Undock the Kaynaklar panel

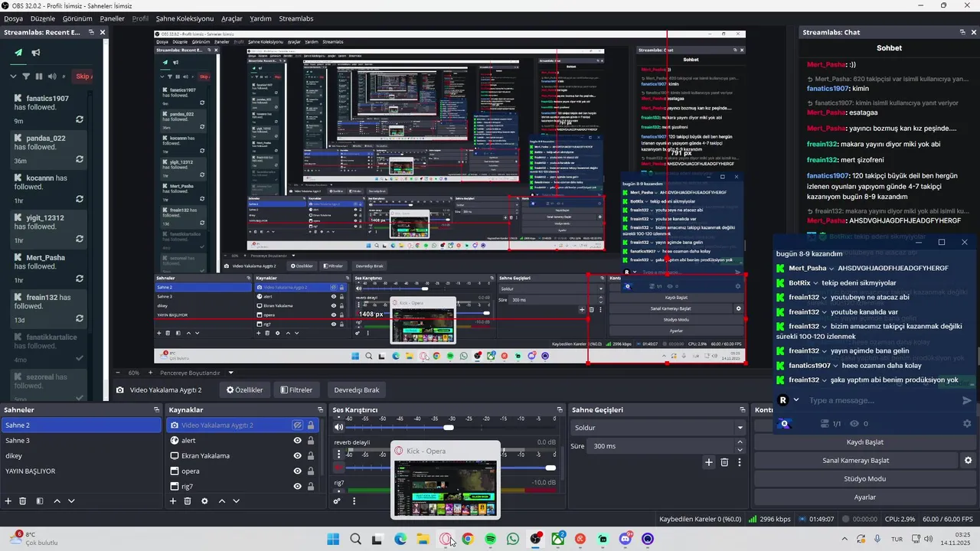tap(321, 410)
